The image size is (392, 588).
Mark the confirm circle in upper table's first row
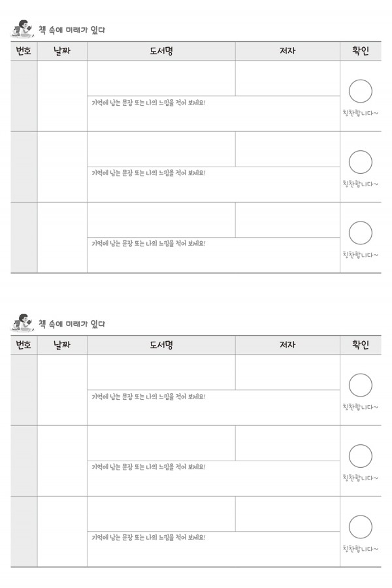360,91
